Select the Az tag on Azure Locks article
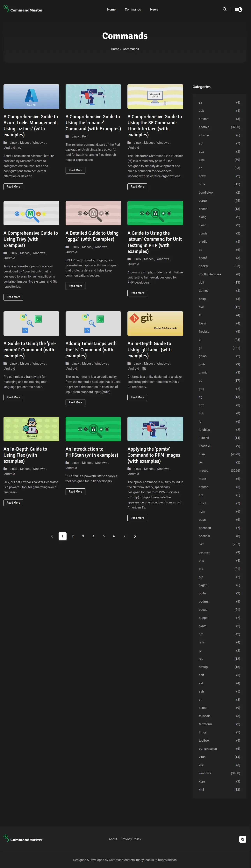Image resolution: width=251 pixels, height=868 pixels. tap(20, 148)
